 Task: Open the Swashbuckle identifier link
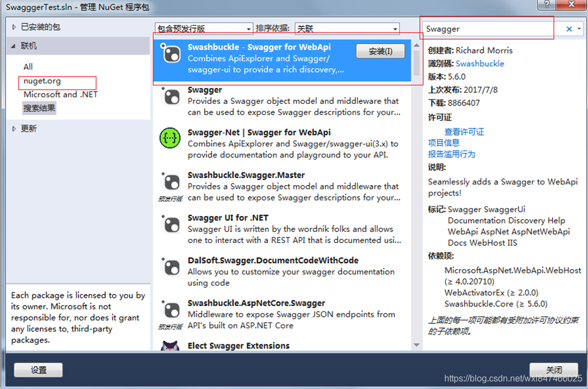480,64
